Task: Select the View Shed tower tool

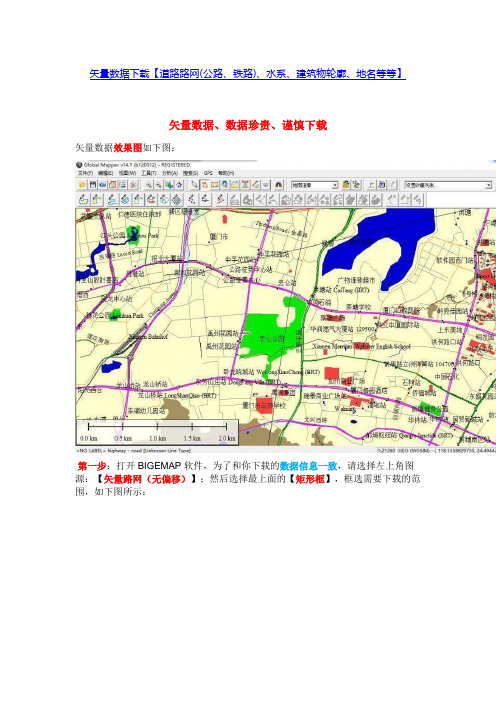Action: (x=245, y=184)
